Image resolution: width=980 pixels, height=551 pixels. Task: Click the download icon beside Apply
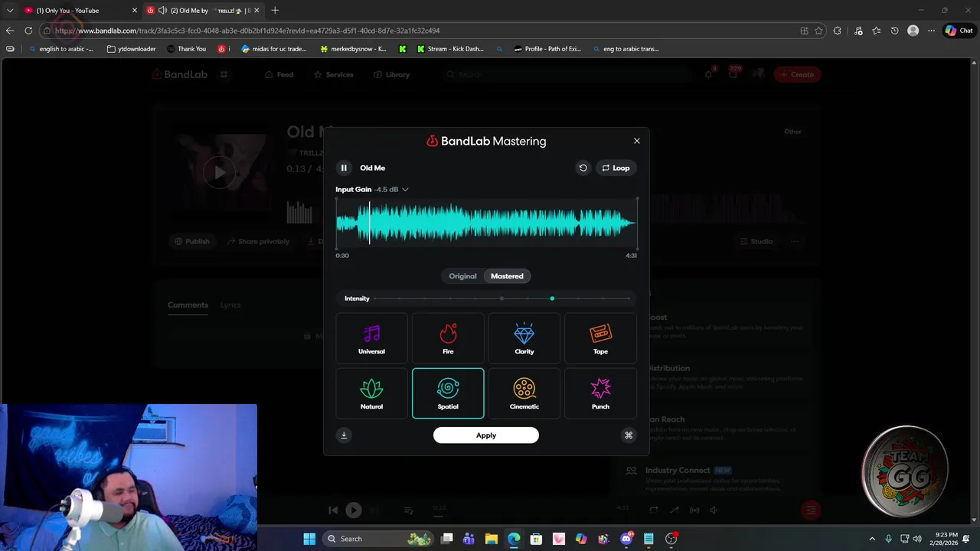pos(344,435)
